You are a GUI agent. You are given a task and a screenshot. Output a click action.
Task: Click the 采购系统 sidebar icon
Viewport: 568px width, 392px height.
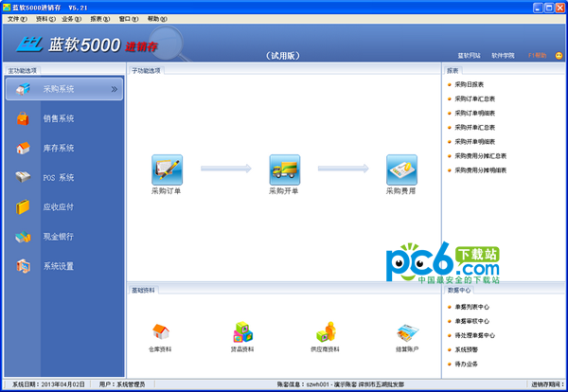(x=23, y=89)
